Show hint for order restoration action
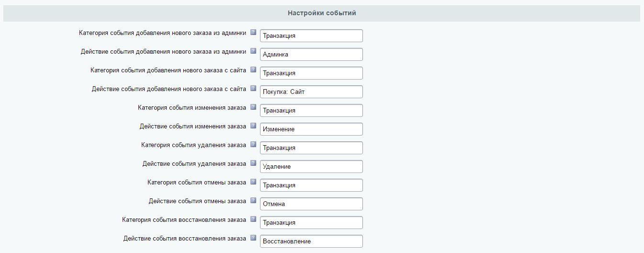The width and height of the screenshot is (644, 253). click(253, 238)
